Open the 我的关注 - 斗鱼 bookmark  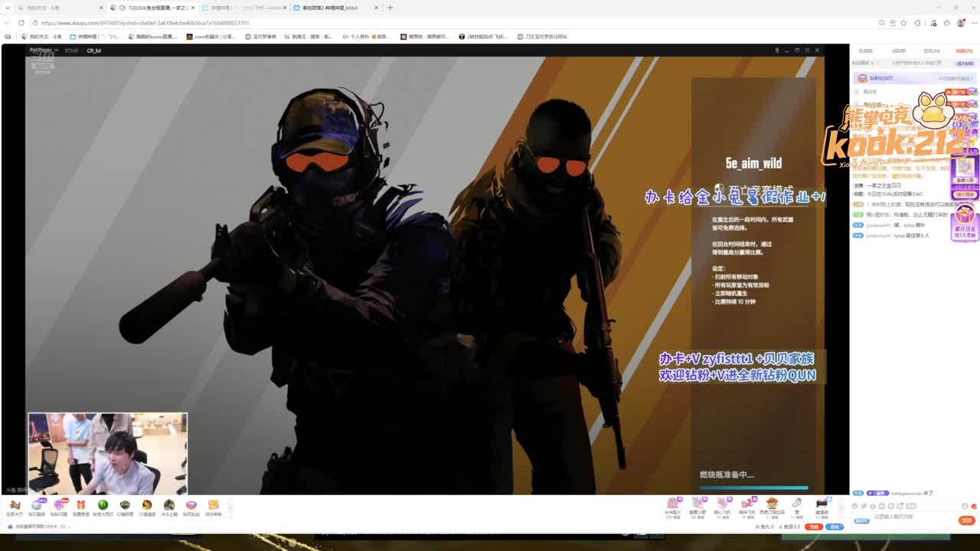click(x=42, y=37)
